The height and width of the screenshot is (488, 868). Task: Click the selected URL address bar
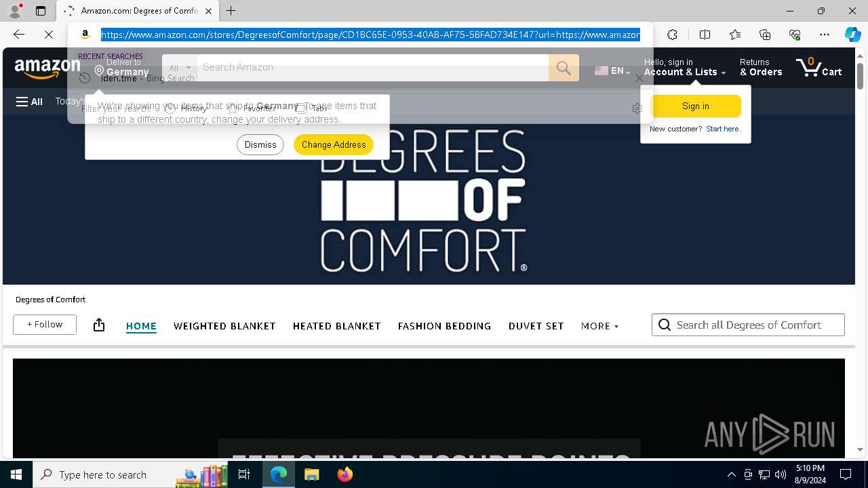tap(370, 35)
